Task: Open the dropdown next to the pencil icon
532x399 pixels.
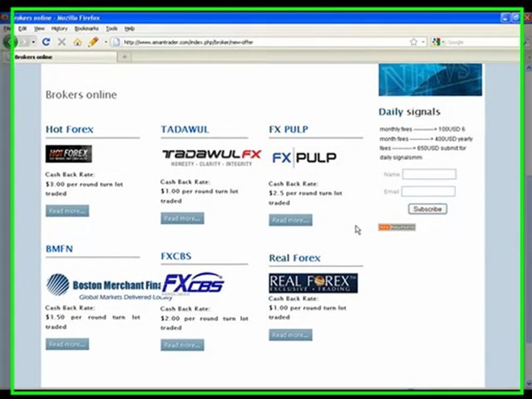Action: [105, 43]
